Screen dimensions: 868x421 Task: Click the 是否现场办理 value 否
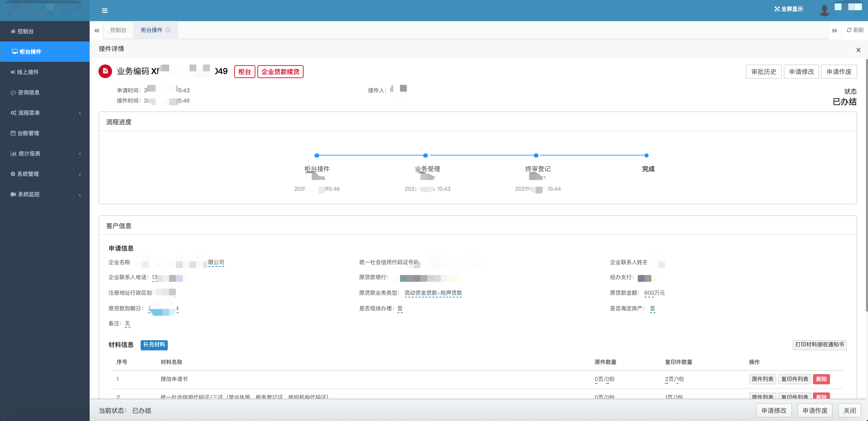400,309
